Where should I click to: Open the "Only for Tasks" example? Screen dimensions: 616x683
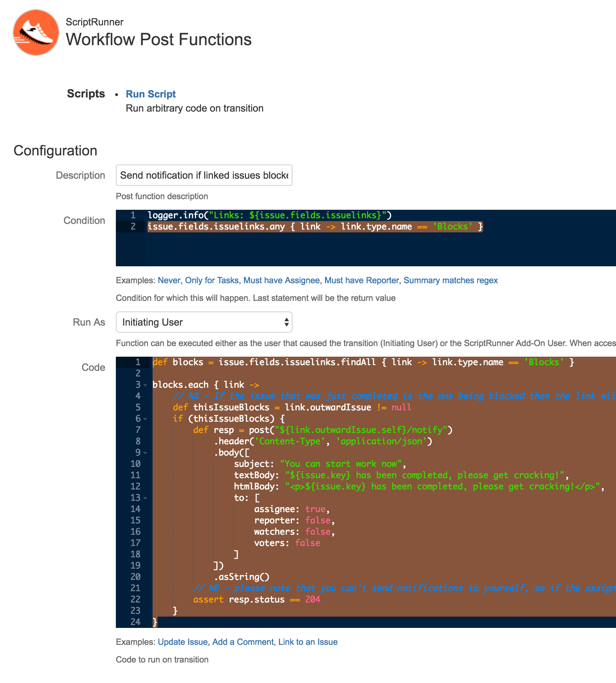point(211,280)
